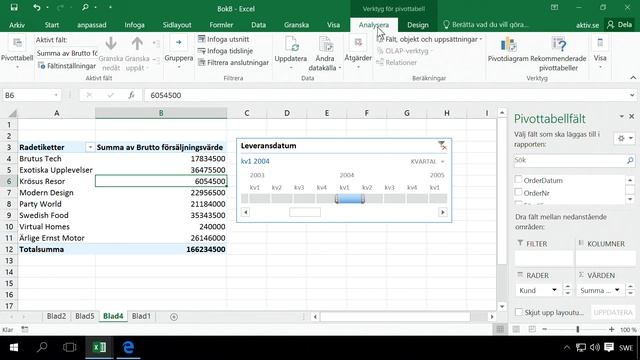Switch to the Data ribbon tab
640x360 pixels.
pos(258,25)
